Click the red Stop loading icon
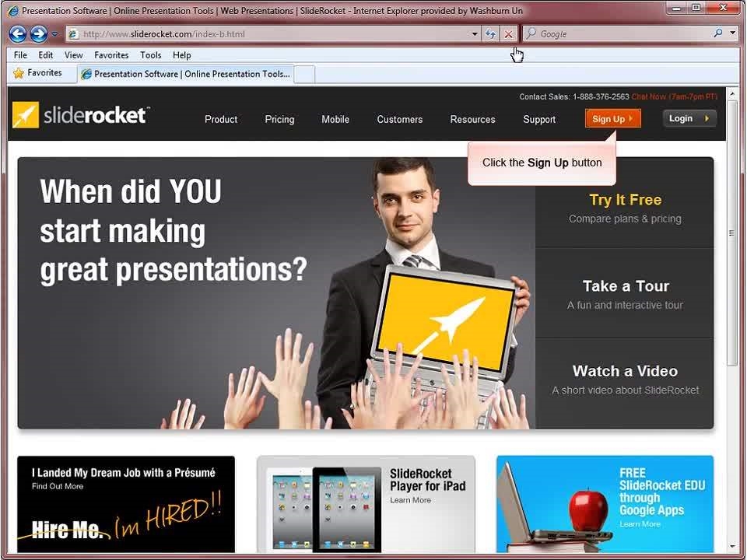 (x=508, y=33)
